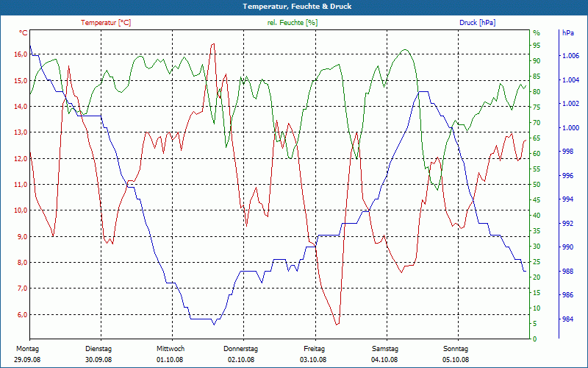The height and width of the screenshot is (368, 588).
Task: Click pressure axis value '992'
Action: (x=567, y=224)
